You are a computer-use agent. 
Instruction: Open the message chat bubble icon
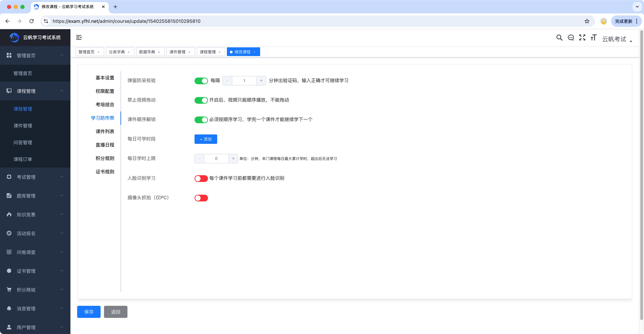click(571, 38)
